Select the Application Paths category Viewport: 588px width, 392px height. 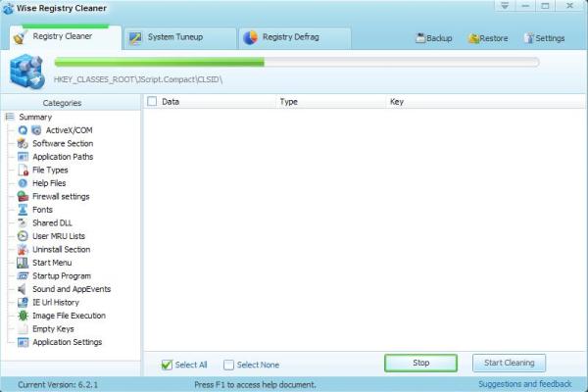pos(63,157)
